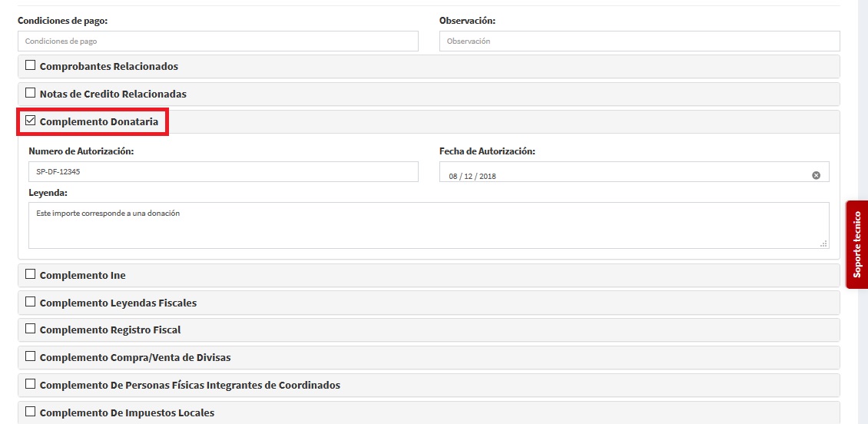Open the Soporte tecnico side tab
Image resolution: width=868 pixels, height=424 pixels.
tap(857, 244)
